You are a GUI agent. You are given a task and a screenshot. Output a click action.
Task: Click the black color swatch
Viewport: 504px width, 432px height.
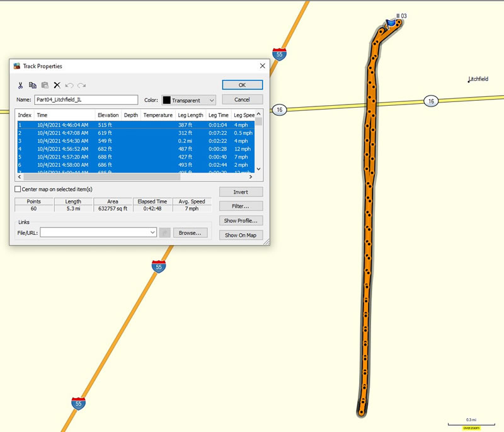click(166, 100)
